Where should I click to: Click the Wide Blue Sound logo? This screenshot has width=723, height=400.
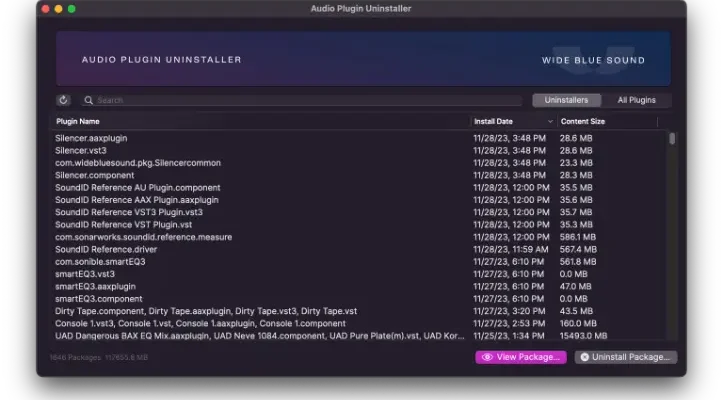pos(593,60)
